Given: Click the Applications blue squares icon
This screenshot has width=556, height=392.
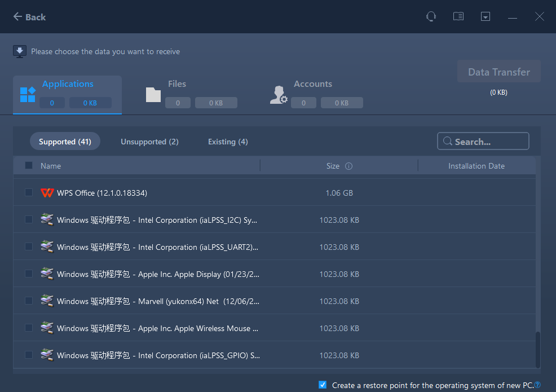Looking at the screenshot, I should tap(28, 95).
